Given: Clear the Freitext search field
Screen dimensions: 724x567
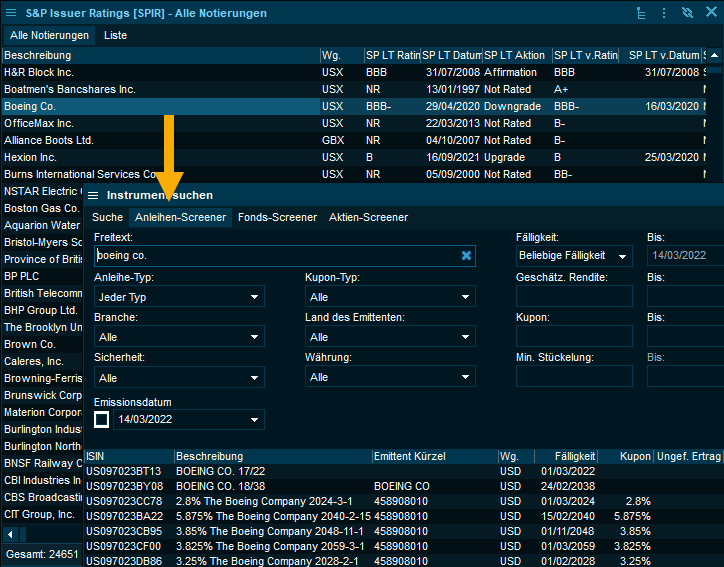Looking at the screenshot, I should tap(466, 256).
